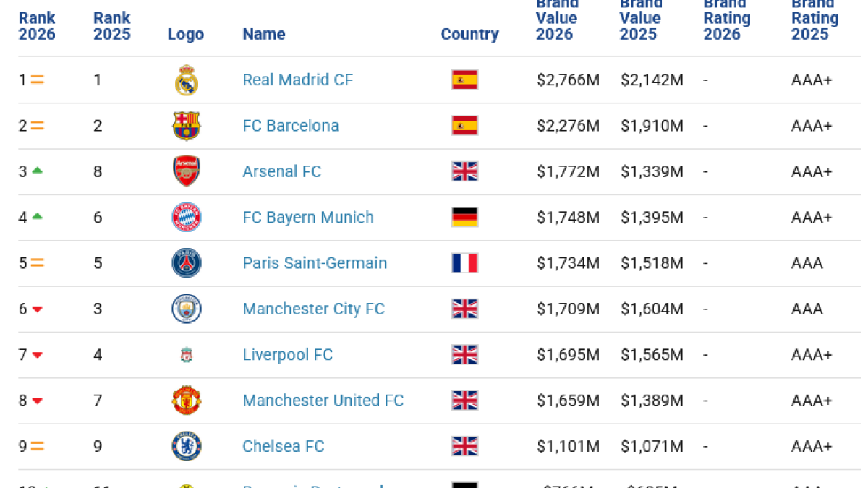Click the Real Madrid CF crest logo
Viewport: 868px width, 488px height.
[187, 80]
